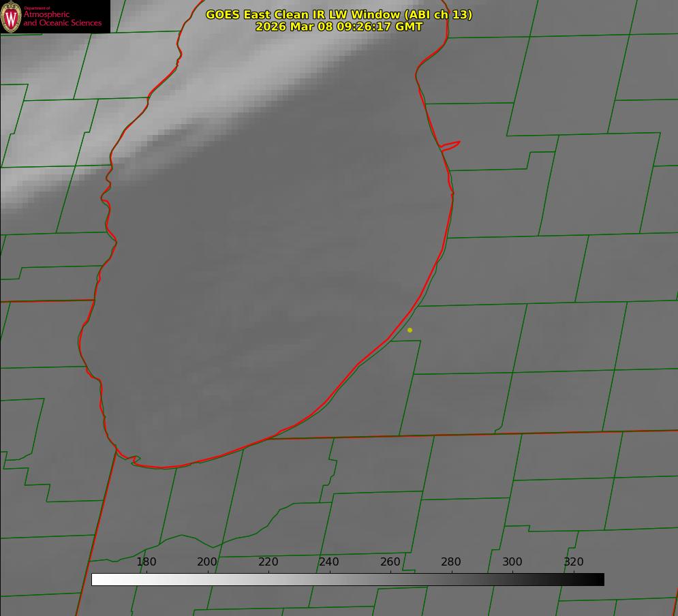
Task: Select the 280 temperature scale label
Action: [451, 562]
